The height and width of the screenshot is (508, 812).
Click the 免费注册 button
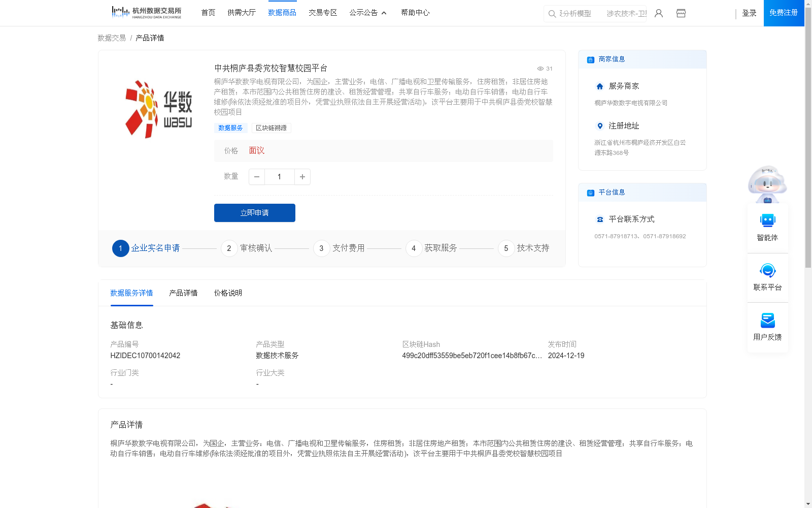(x=784, y=13)
